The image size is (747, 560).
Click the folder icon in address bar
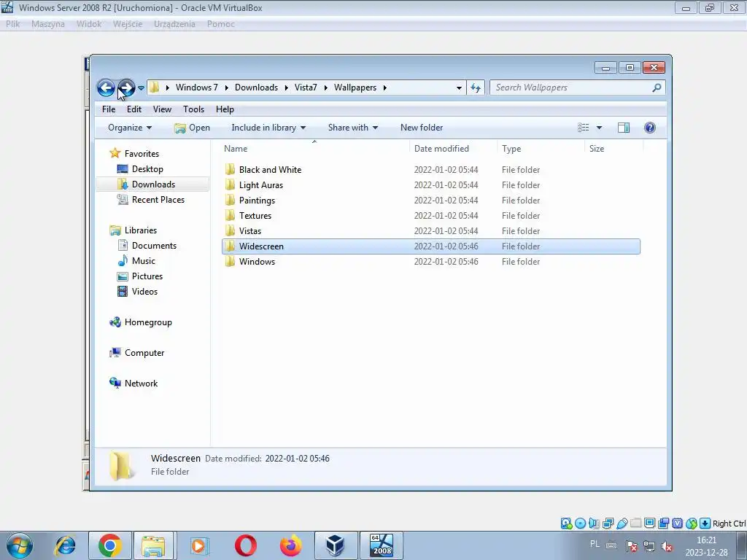click(154, 87)
